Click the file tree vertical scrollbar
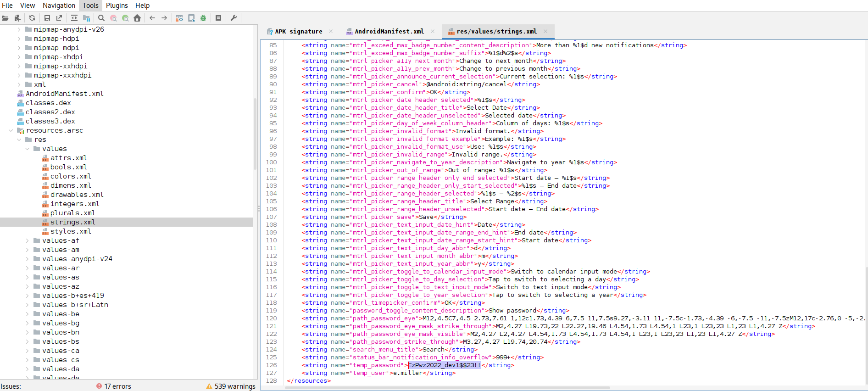Screen dimensions: 868x391 click(x=255, y=133)
